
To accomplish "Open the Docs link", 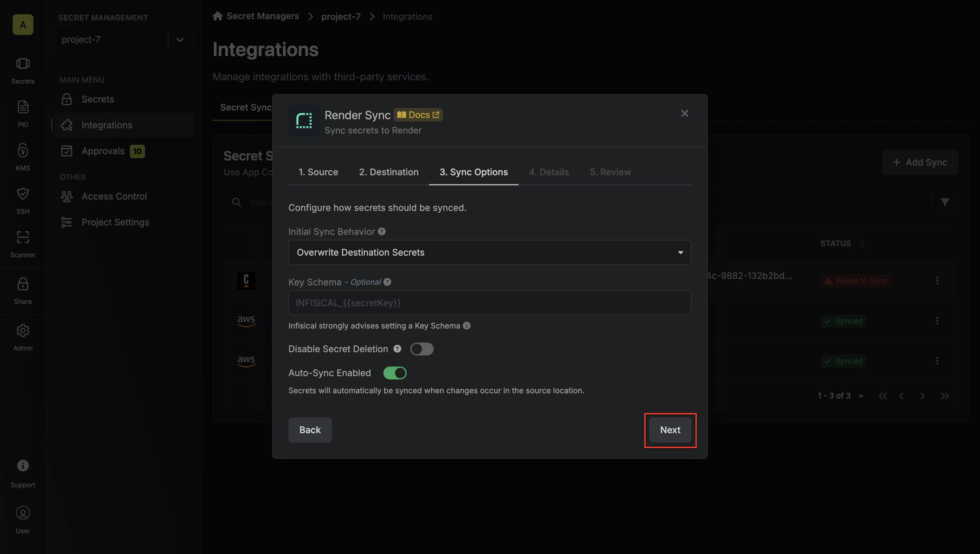I will (418, 115).
